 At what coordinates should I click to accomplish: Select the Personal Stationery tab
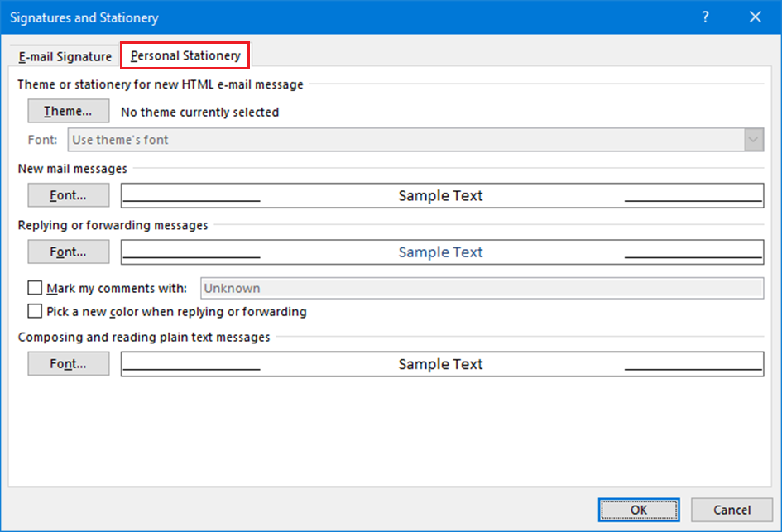(x=185, y=56)
